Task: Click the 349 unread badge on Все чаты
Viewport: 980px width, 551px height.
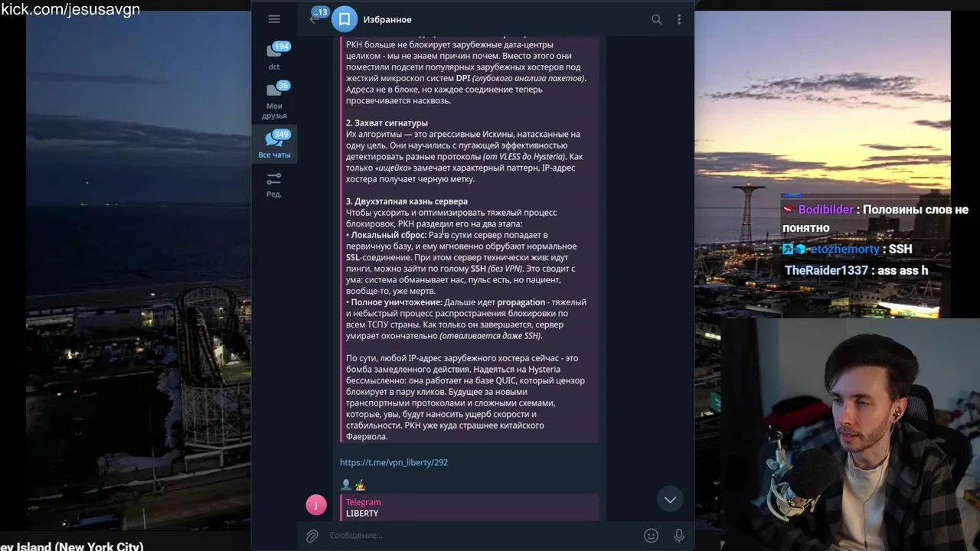Action: 282,135
